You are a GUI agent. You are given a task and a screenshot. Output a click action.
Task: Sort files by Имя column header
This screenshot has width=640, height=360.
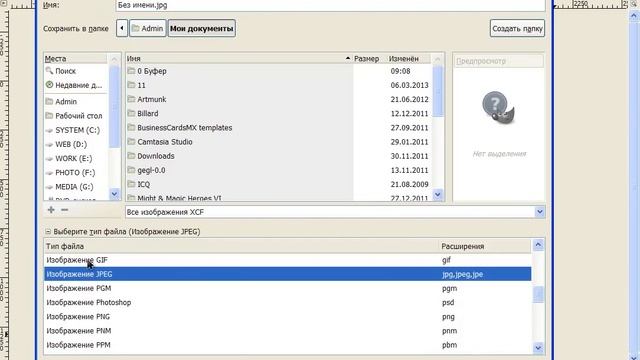[238, 59]
